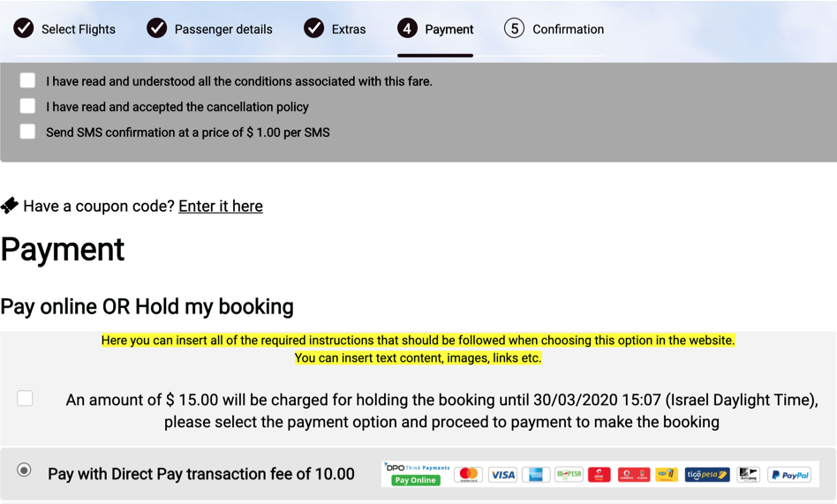
Task: Click the American Express logo
Action: 535,474
